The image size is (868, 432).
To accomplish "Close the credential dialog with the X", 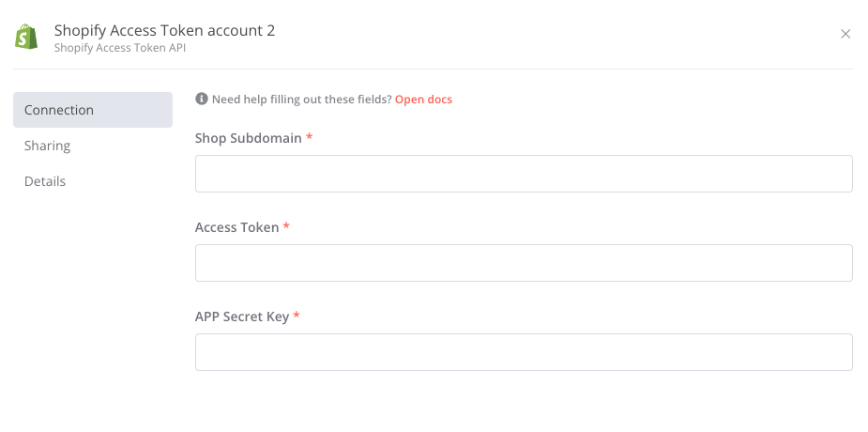I will click(845, 34).
